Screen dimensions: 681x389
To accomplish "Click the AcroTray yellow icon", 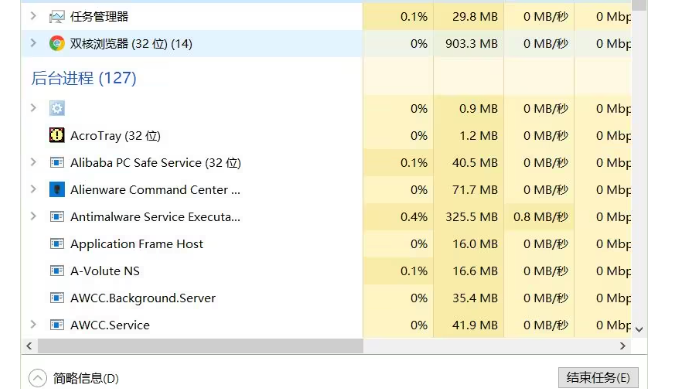I will 57,135.
